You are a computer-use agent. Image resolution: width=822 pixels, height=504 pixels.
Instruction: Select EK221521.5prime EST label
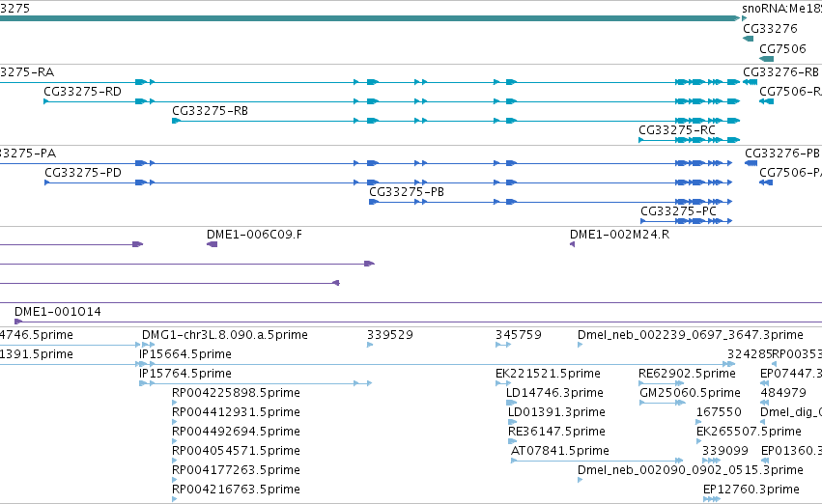pyautogui.click(x=548, y=374)
